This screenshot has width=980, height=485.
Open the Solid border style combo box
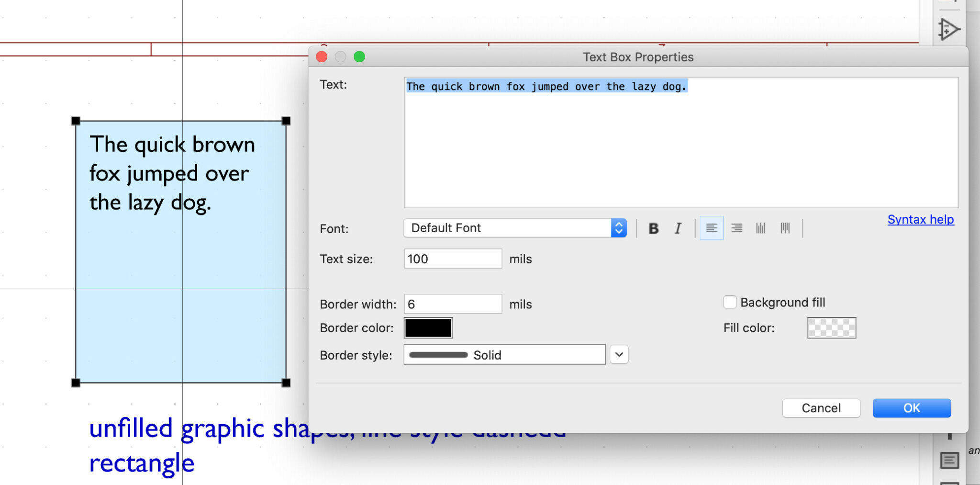point(504,355)
